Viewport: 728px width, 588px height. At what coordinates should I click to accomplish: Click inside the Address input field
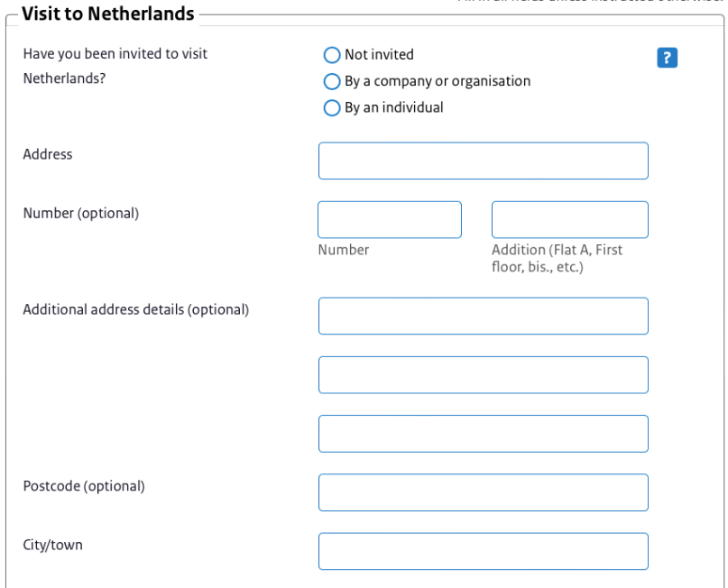[483, 161]
